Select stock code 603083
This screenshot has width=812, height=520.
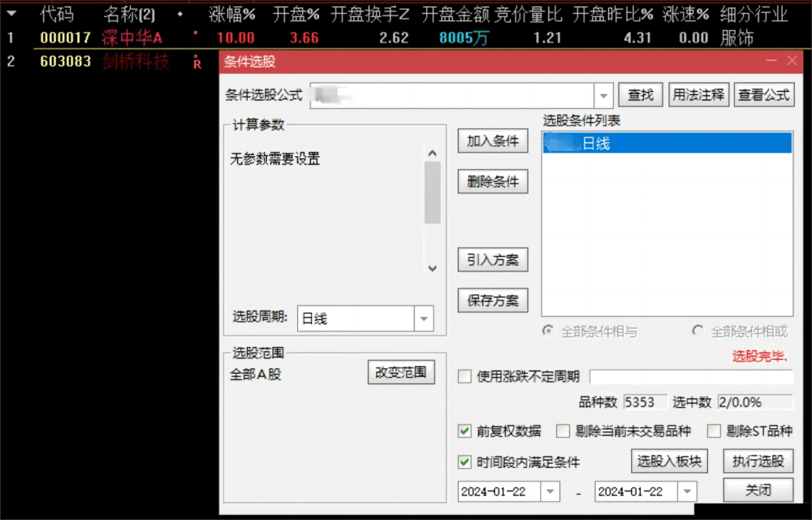tap(65, 62)
